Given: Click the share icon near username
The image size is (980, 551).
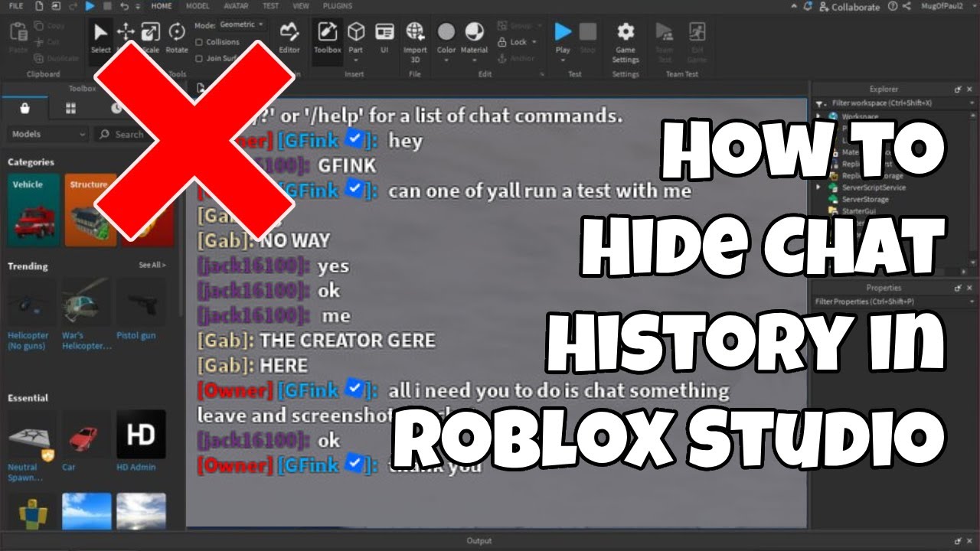Looking at the screenshot, I should [x=906, y=6].
